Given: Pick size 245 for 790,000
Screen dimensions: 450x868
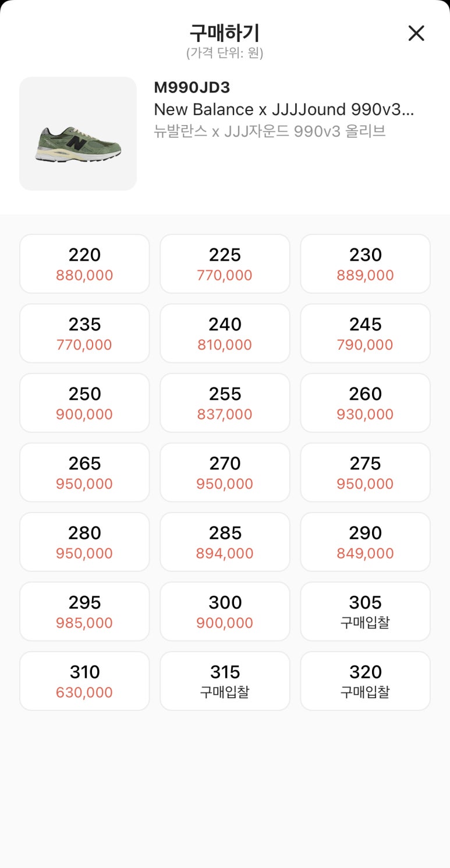Looking at the screenshot, I should [x=365, y=333].
